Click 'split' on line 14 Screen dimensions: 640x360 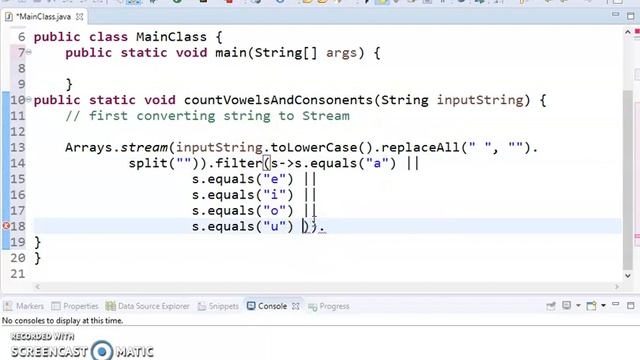click(148, 164)
